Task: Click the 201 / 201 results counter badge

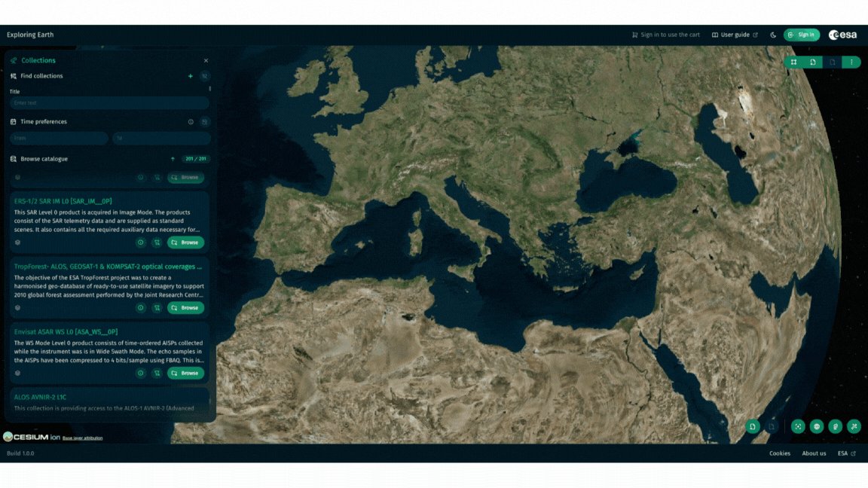Action: [196, 159]
